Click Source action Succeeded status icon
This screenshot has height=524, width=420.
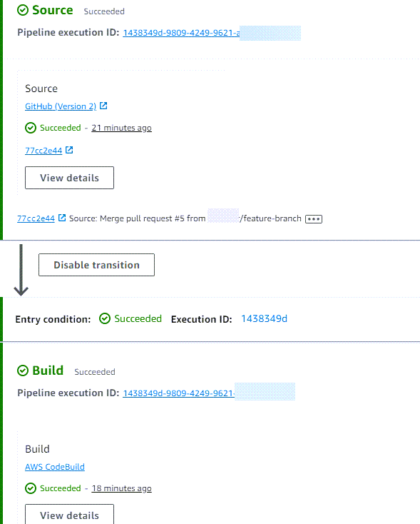tap(31, 128)
